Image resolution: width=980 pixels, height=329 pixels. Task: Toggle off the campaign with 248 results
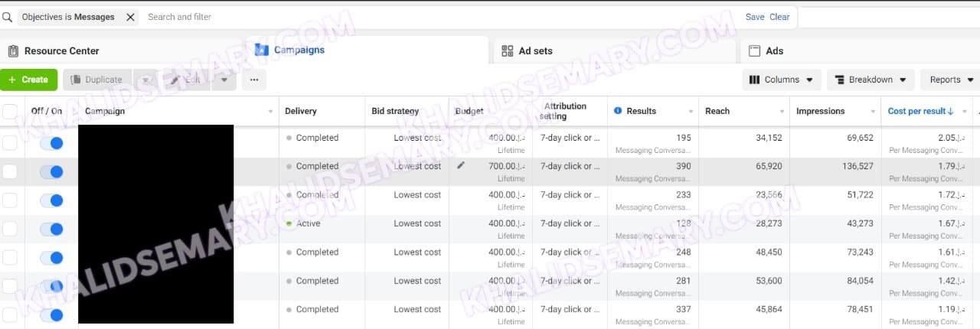pyautogui.click(x=51, y=258)
